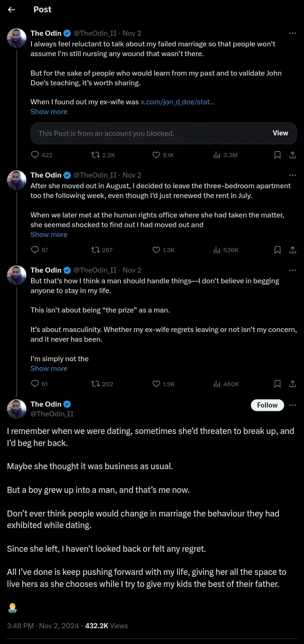Share the first post via share icon

coord(292,155)
